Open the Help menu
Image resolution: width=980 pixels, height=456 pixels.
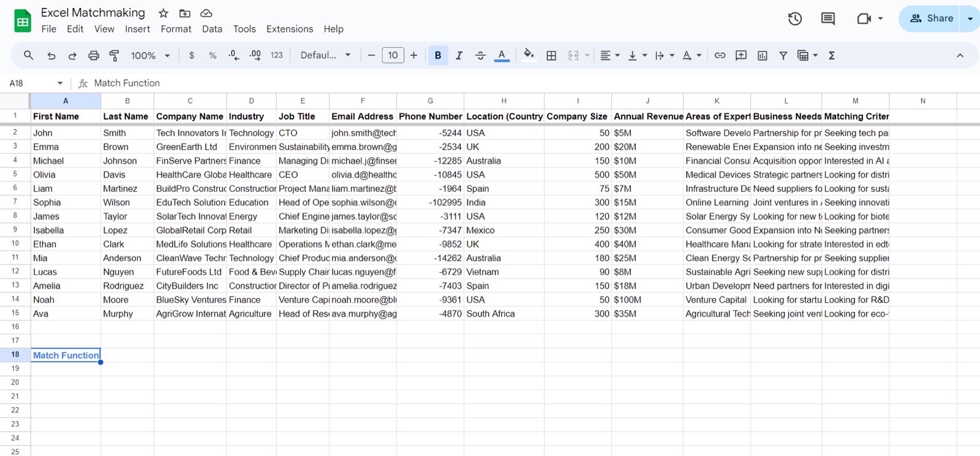click(334, 29)
